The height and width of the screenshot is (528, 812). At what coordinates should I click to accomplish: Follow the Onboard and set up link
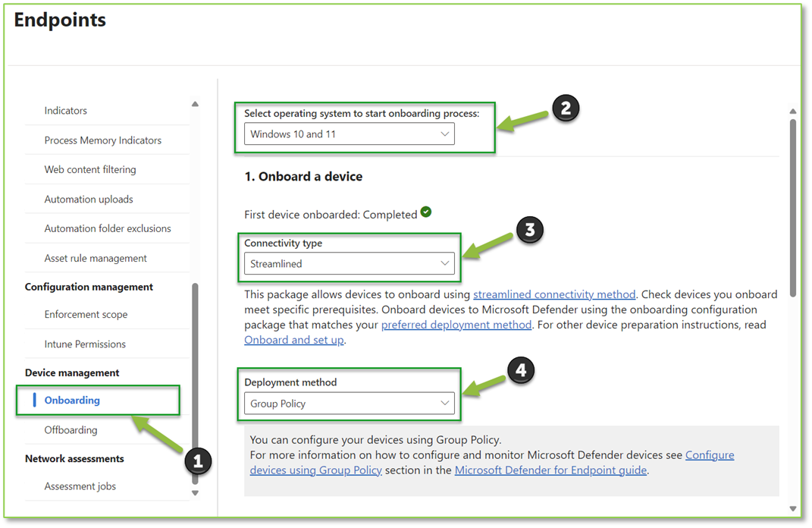tap(293, 339)
